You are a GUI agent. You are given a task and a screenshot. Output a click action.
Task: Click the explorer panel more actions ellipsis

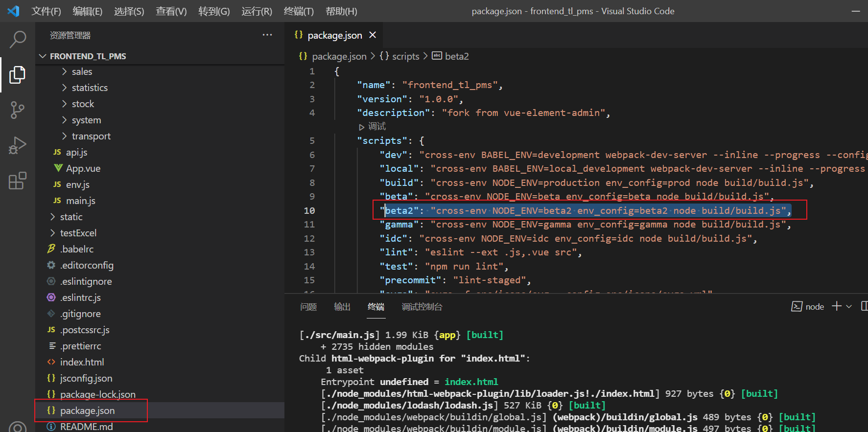(x=267, y=35)
